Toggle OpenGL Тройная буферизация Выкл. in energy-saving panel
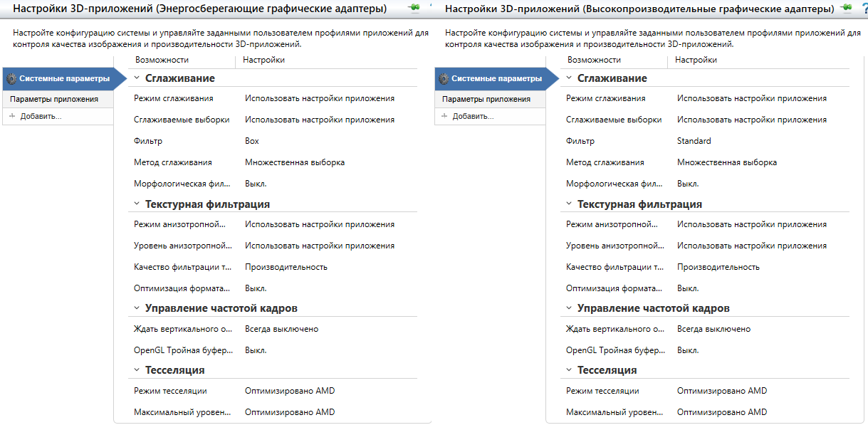Screen dimensions: 868x425 [x=256, y=350]
